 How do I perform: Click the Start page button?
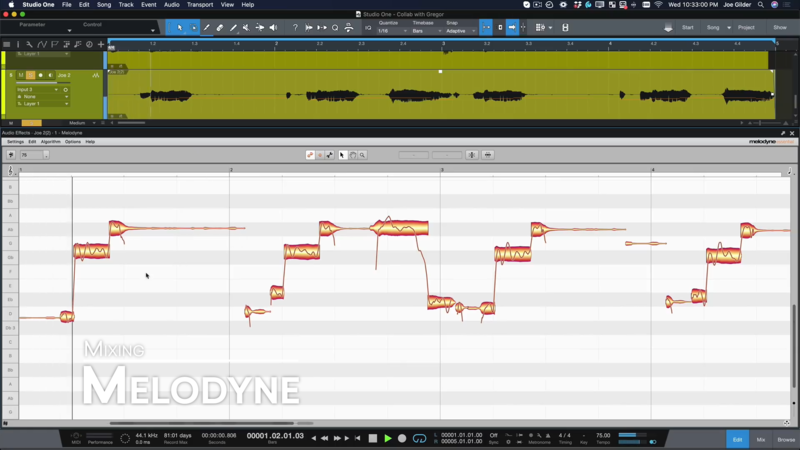pos(687,28)
